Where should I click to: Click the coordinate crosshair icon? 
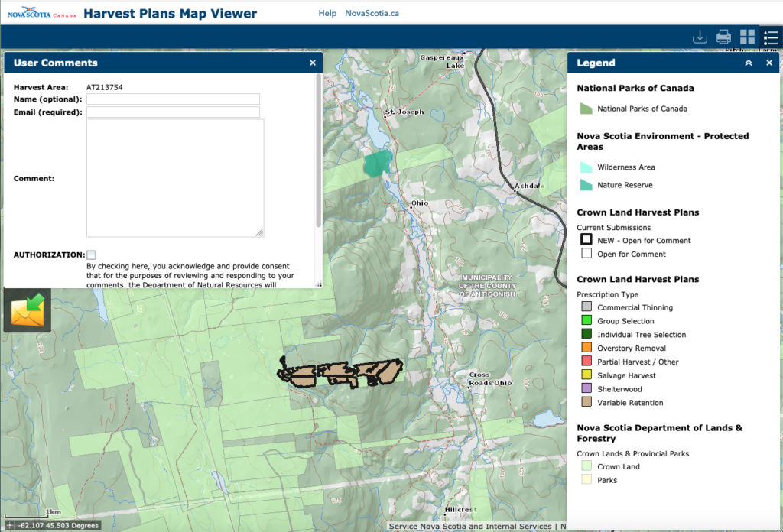pyautogui.click(x=9, y=525)
